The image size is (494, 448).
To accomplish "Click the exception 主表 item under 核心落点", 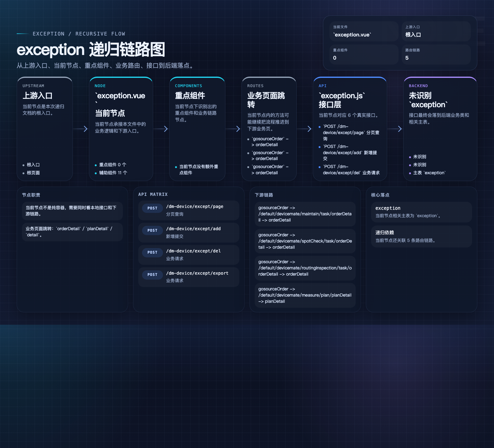I will point(421,212).
